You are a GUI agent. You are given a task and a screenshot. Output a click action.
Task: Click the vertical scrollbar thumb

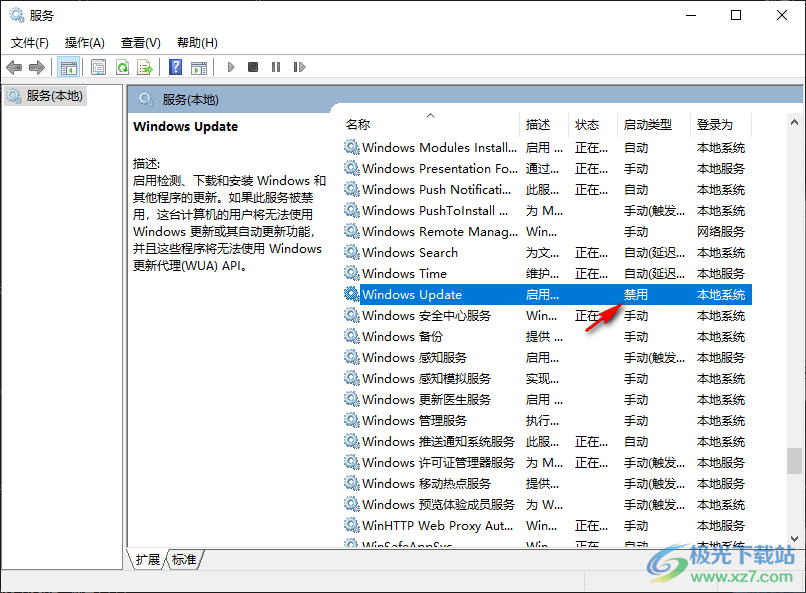click(794, 461)
